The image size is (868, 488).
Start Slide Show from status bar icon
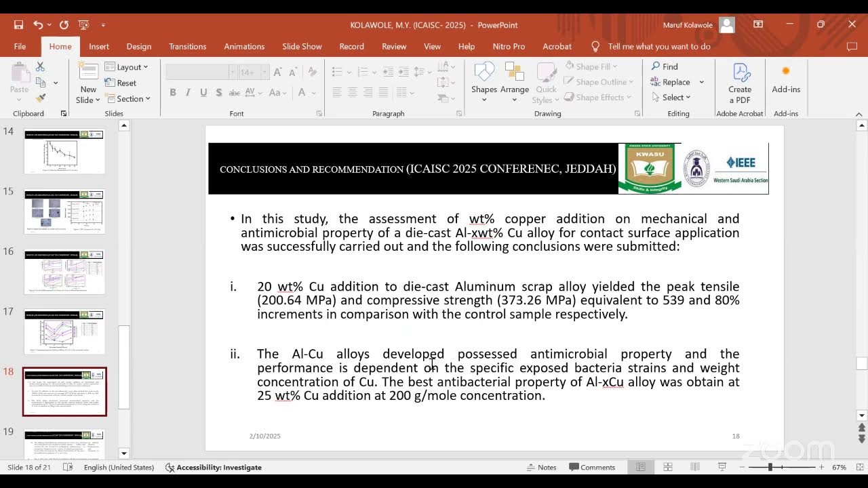point(722,467)
